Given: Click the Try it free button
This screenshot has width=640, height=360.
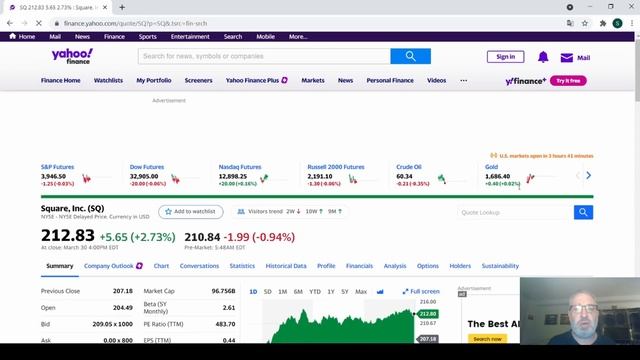Looking at the screenshot, I should click(568, 81).
